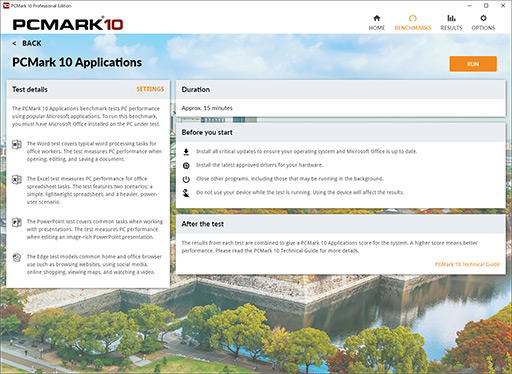Viewport: 512px width, 374px height.
Task: Switch to the RESULTS tab label
Action: point(451,28)
